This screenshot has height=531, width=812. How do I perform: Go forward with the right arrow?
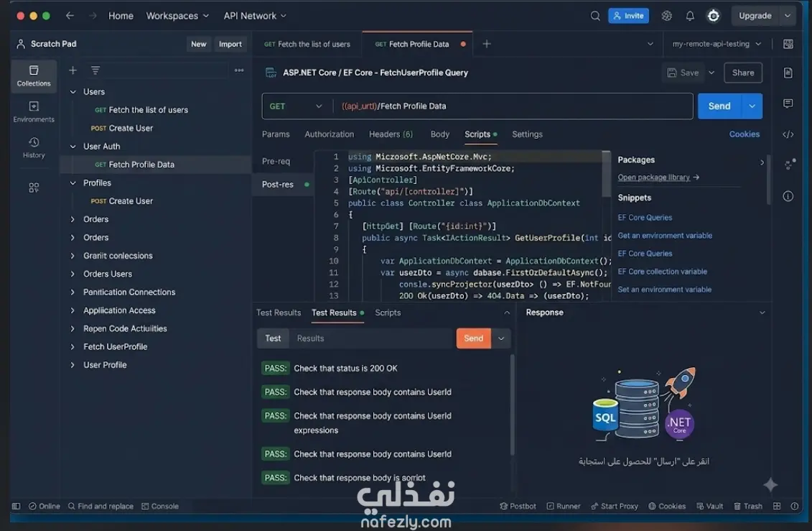coord(93,16)
